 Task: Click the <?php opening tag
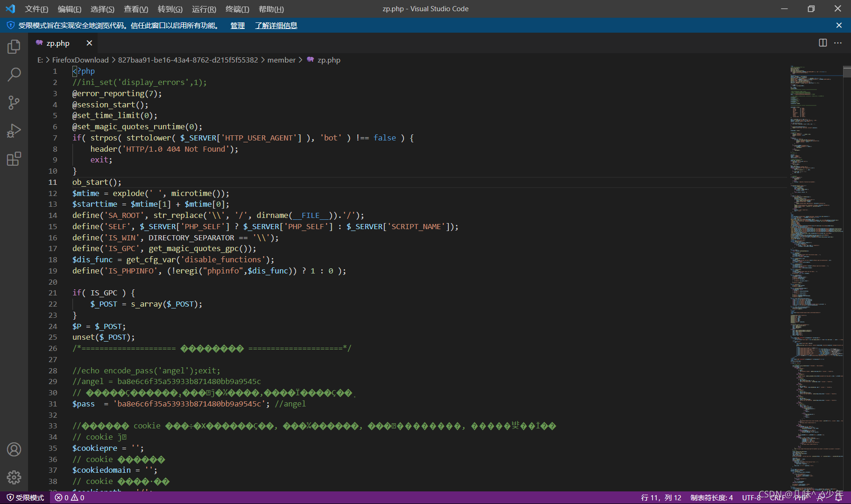(84, 71)
